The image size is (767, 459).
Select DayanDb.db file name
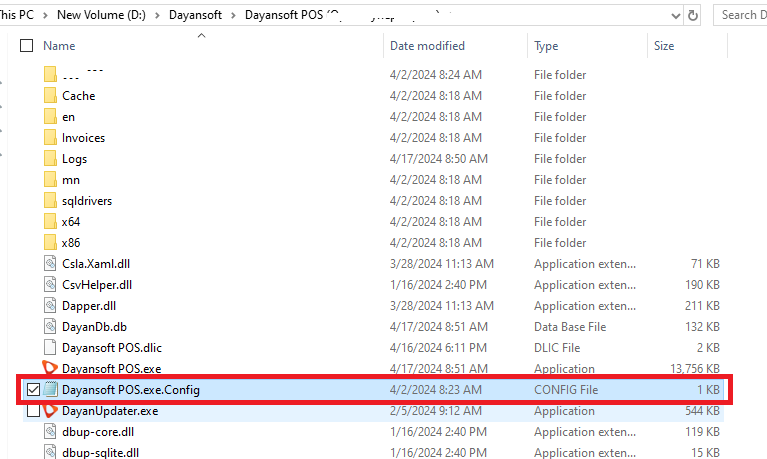coord(94,327)
